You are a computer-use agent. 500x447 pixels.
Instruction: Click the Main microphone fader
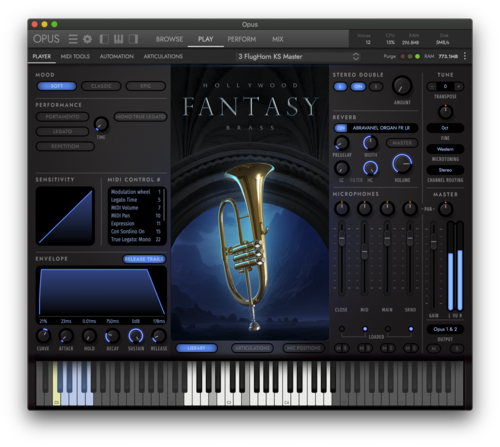[x=387, y=239]
